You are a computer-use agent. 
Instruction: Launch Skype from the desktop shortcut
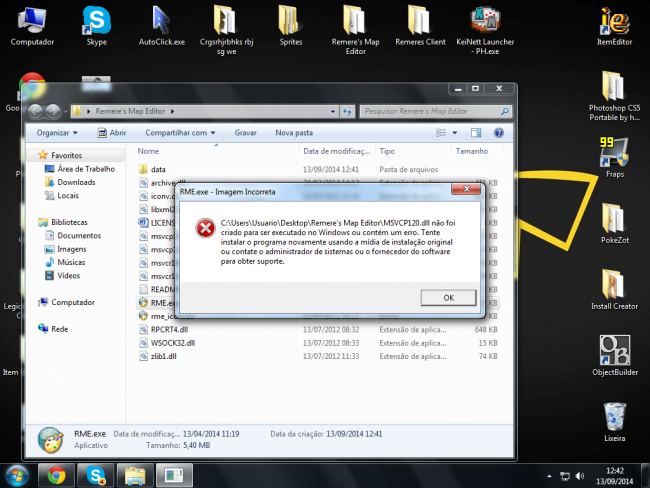tap(97, 26)
